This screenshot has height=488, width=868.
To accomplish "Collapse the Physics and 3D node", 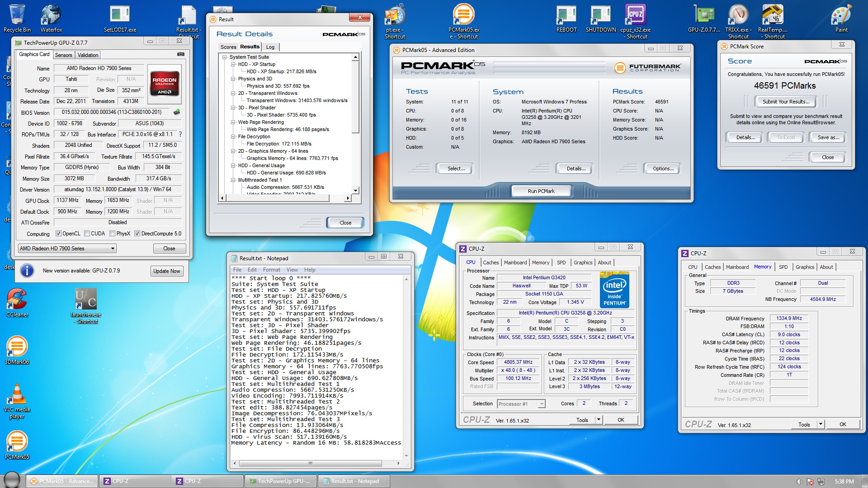I will [233, 79].
